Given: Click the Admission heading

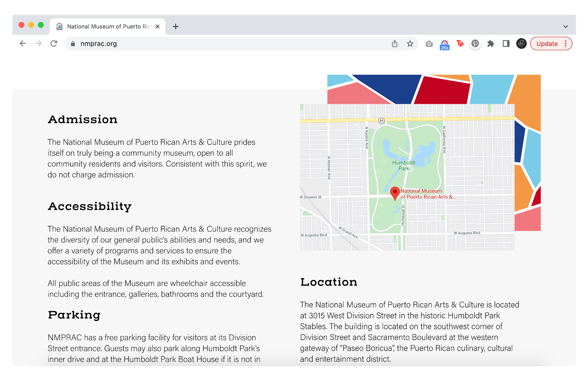Looking at the screenshot, I should click(83, 119).
